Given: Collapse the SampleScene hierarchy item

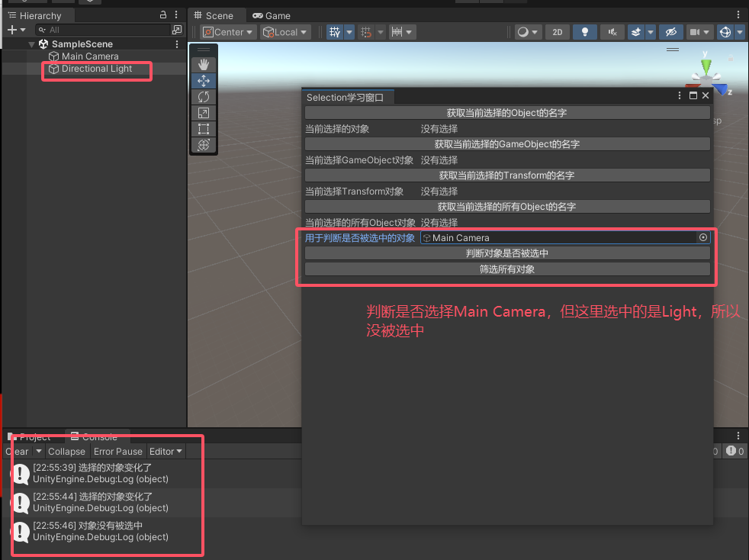Looking at the screenshot, I should click(x=31, y=43).
